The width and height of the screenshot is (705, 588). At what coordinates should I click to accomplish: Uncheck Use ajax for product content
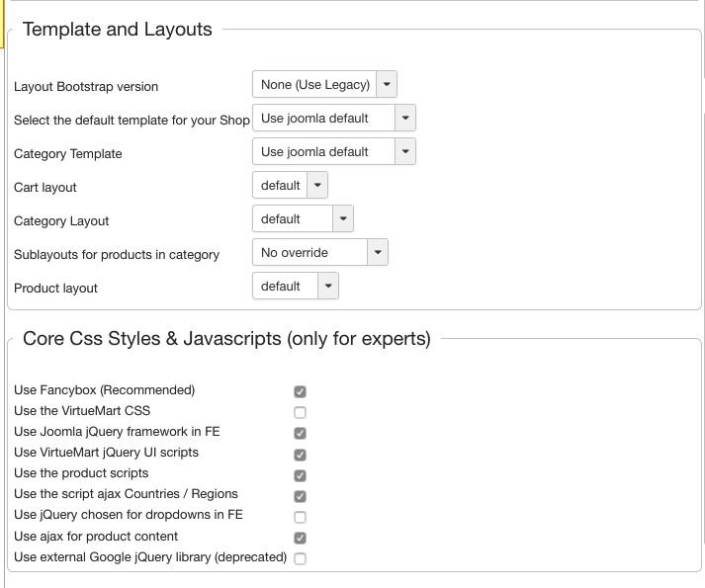pyautogui.click(x=301, y=538)
